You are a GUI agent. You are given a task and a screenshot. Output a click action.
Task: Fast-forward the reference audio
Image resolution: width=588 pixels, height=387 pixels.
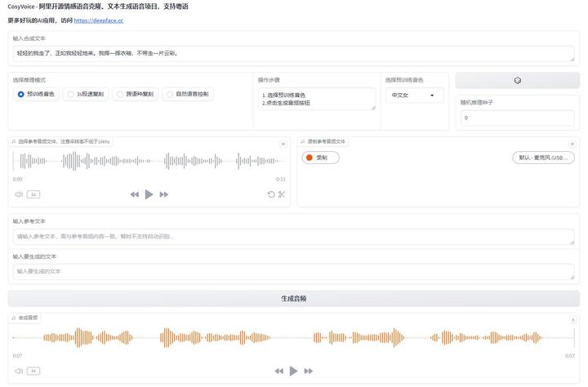pyautogui.click(x=164, y=194)
